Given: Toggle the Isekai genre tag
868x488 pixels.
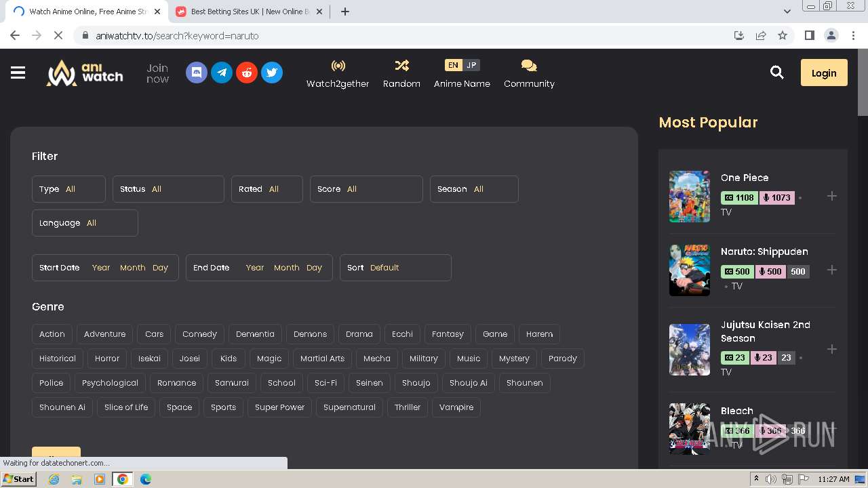Looking at the screenshot, I should (149, 359).
